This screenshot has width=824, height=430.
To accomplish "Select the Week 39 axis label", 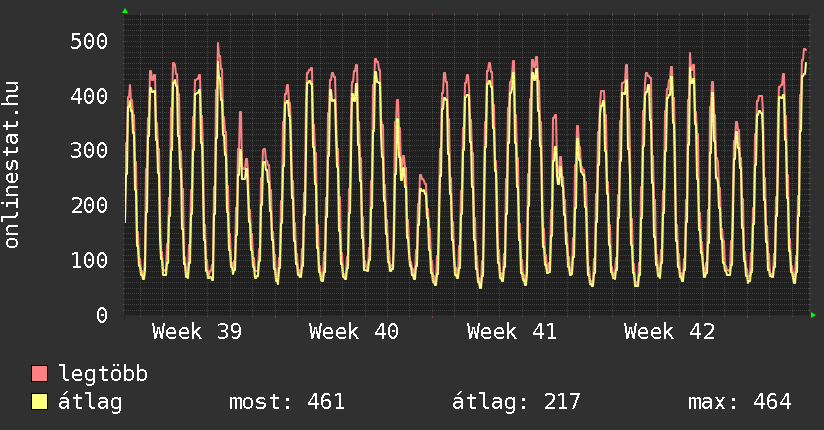I will click(196, 332).
